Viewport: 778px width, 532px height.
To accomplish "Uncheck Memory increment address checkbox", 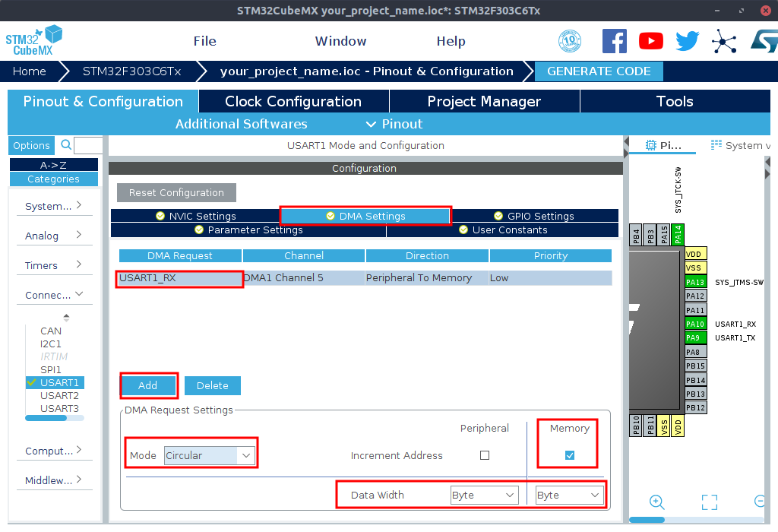I will [x=570, y=455].
